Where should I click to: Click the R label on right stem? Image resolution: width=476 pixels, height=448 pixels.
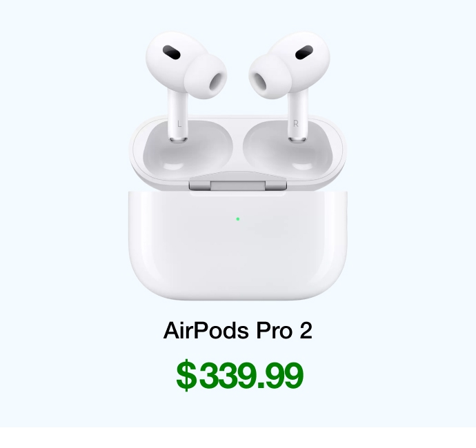(x=296, y=123)
